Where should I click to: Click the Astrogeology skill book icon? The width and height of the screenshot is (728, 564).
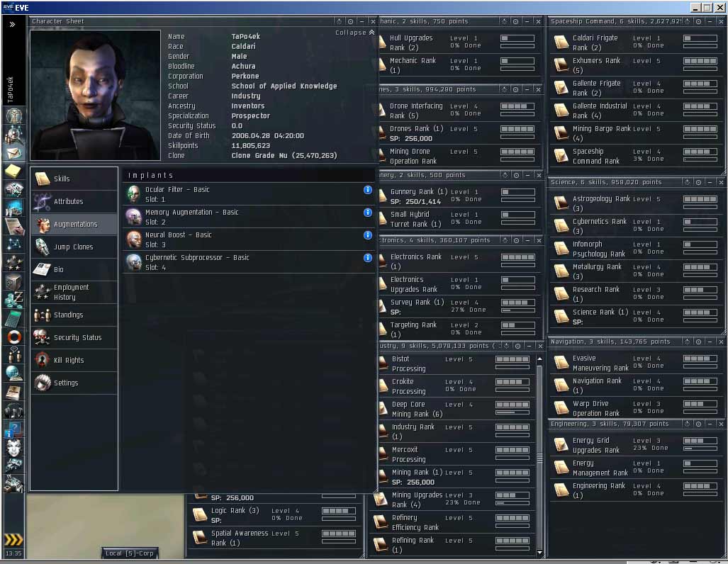(561, 203)
